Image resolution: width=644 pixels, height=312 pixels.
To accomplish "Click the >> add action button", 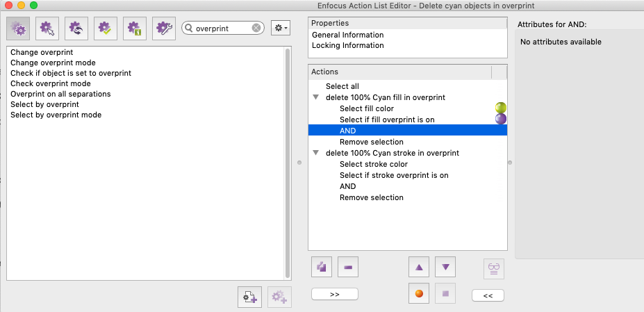I will click(335, 295).
